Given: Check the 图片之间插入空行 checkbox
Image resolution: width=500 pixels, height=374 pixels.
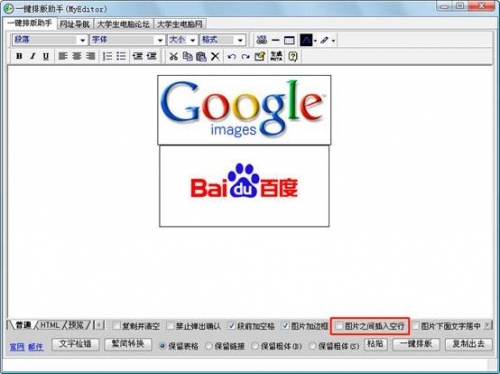Looking at the screenshot, I should pos(339,326).
